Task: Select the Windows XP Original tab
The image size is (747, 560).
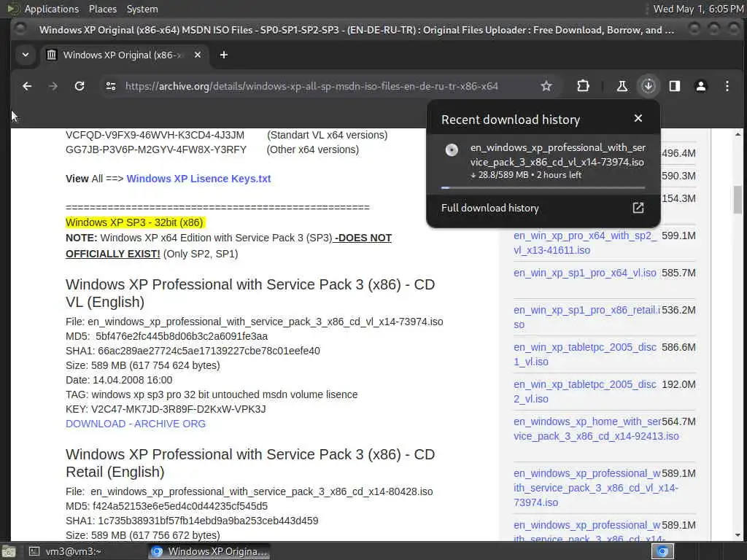Action: coord(125,55)
